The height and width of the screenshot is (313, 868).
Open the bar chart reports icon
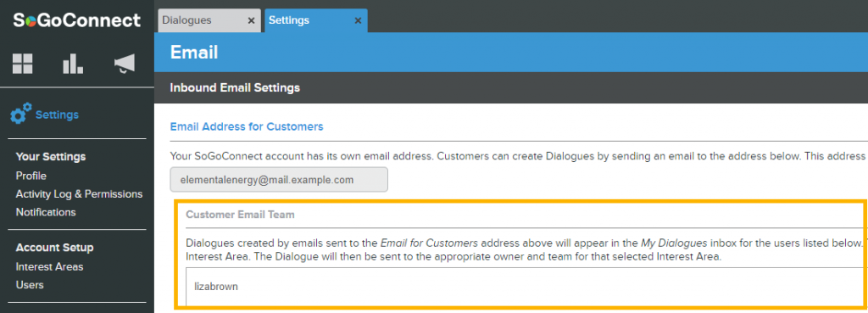pyautogui.click(x=73, y=64)
